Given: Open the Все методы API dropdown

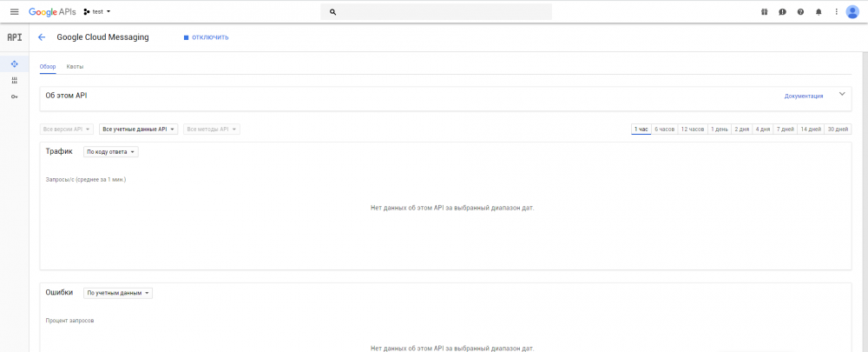Looking at the screenshot, I should pyautogui.click(x=212, y=130).
